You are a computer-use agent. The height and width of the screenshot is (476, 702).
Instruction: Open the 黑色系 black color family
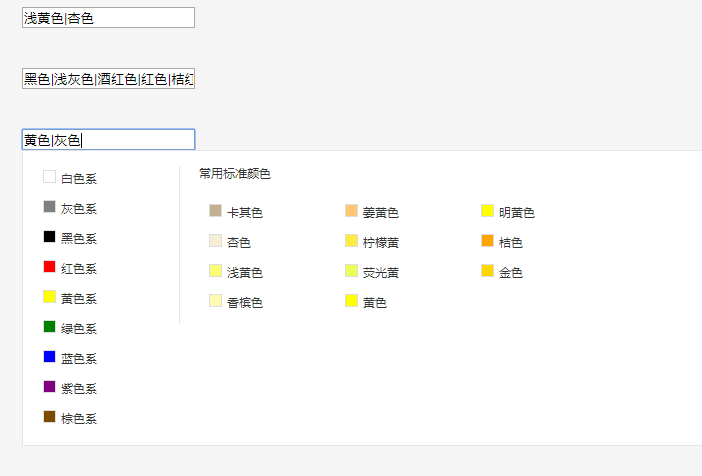70,238
